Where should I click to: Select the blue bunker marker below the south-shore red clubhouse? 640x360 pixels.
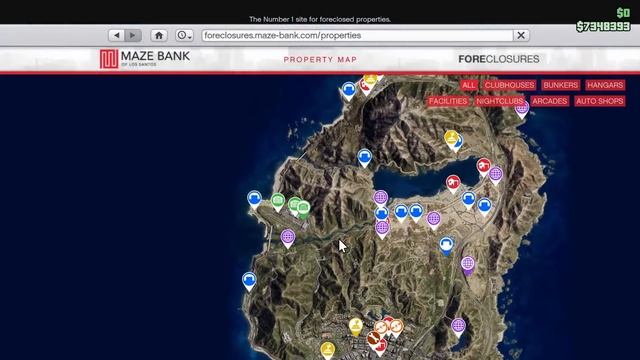click(x=469, y=200)
